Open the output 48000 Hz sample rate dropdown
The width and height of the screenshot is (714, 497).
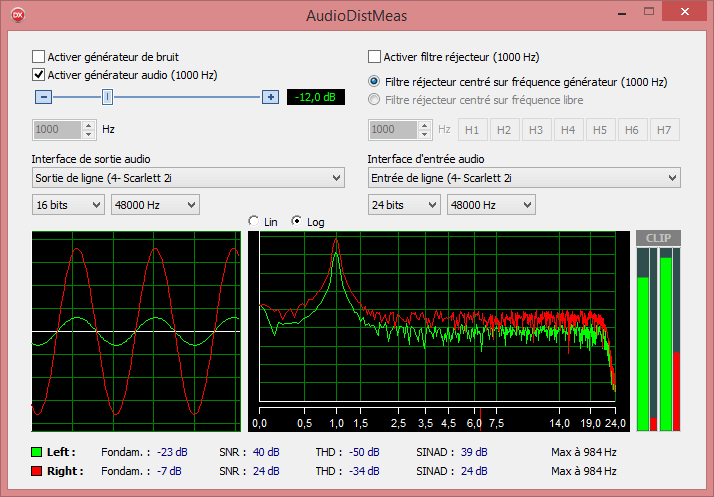point(155,204)
